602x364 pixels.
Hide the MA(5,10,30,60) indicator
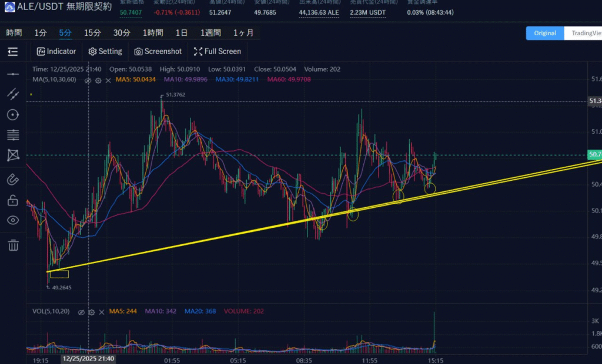tap(88, 80)
